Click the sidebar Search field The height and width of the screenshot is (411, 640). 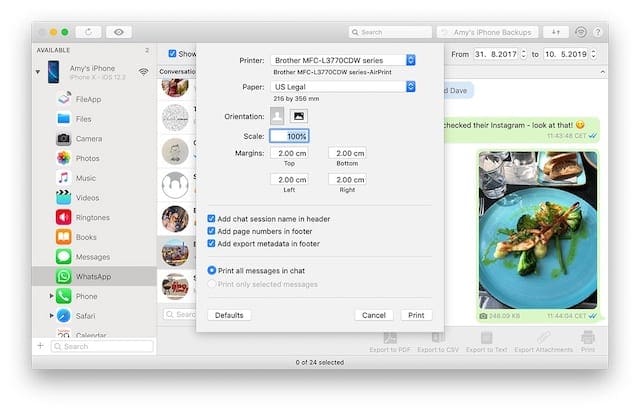102,346
